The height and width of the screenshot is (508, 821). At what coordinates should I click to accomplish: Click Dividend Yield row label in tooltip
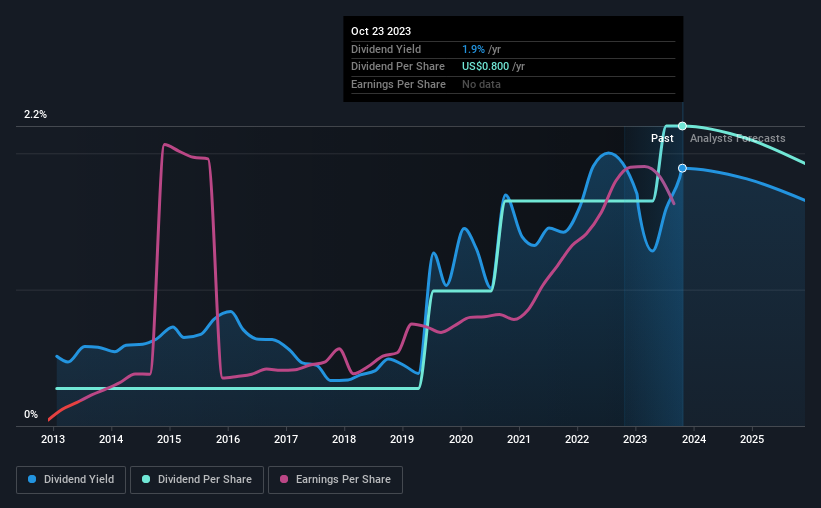pyautogui.click(x=386, y=49)
